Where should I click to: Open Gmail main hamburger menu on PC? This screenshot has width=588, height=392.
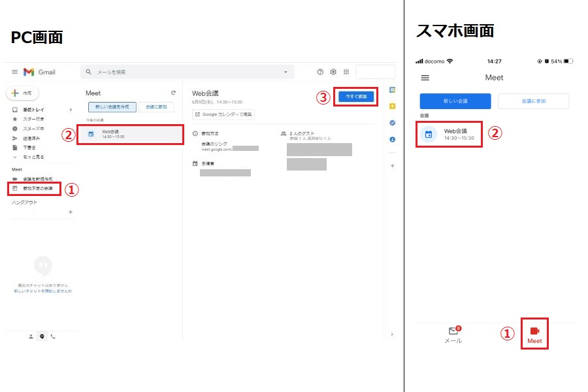(x=14, y=72)
